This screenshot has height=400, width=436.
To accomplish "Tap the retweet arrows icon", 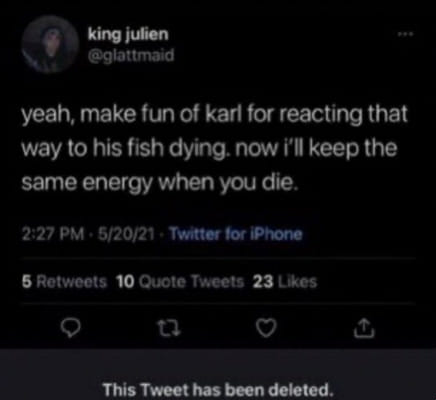I will pyautogui.click(x=169, y=328).
